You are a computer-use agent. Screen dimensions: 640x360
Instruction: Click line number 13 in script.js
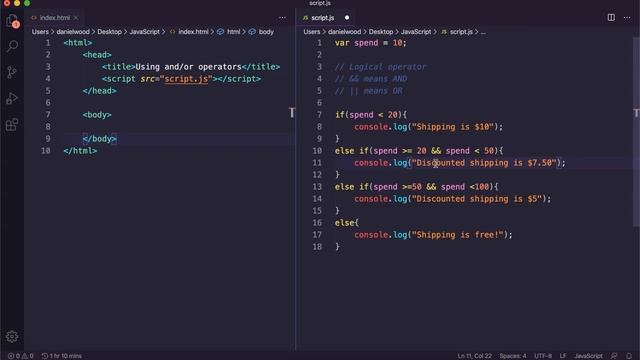click(x=317, y=187)
